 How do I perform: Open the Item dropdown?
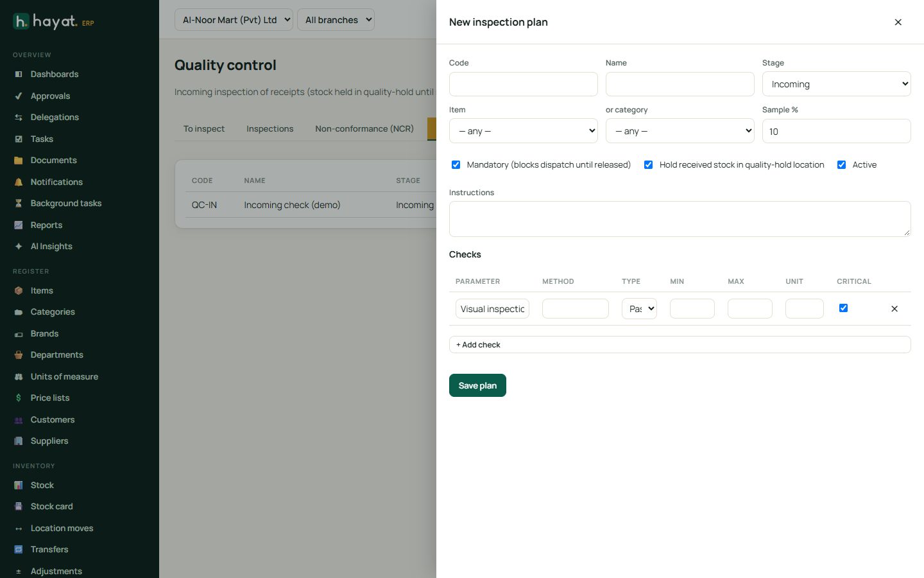pos(524,131)
